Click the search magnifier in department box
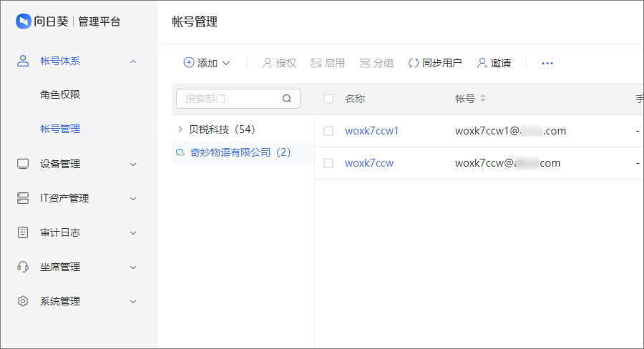The width and height of the screenshot is (644, 349). (287, 99)
